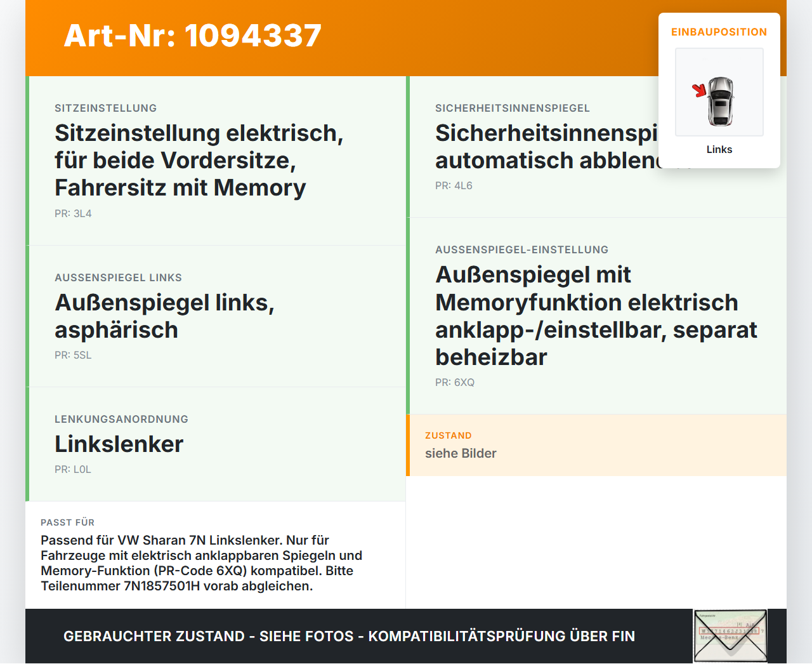Open the envelope thumbnail in the footer

coord(730,636)
